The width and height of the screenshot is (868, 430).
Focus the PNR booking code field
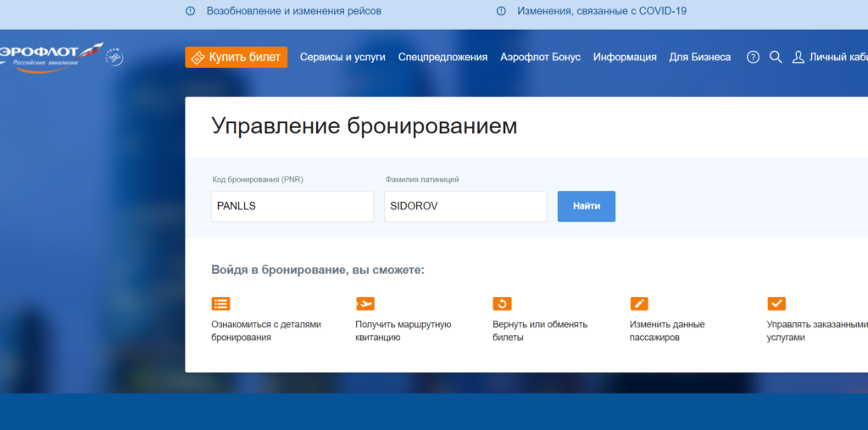click(292, 206)
